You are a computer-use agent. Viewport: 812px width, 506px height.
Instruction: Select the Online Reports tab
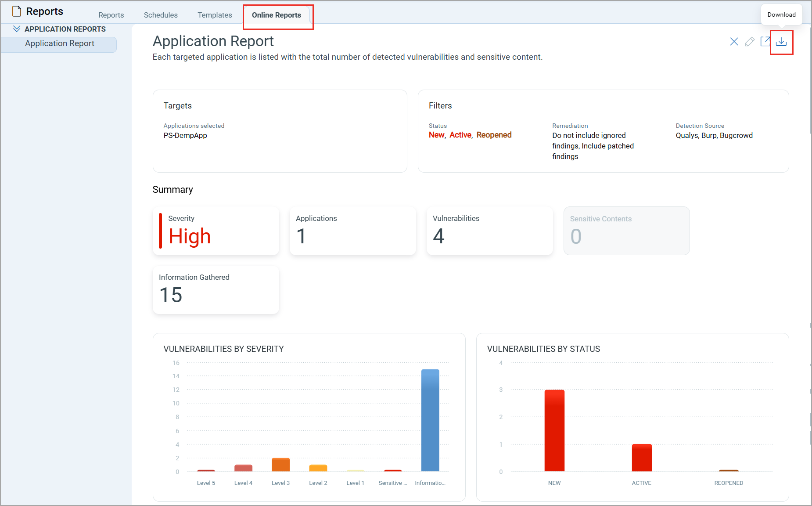tap(277, 15)
